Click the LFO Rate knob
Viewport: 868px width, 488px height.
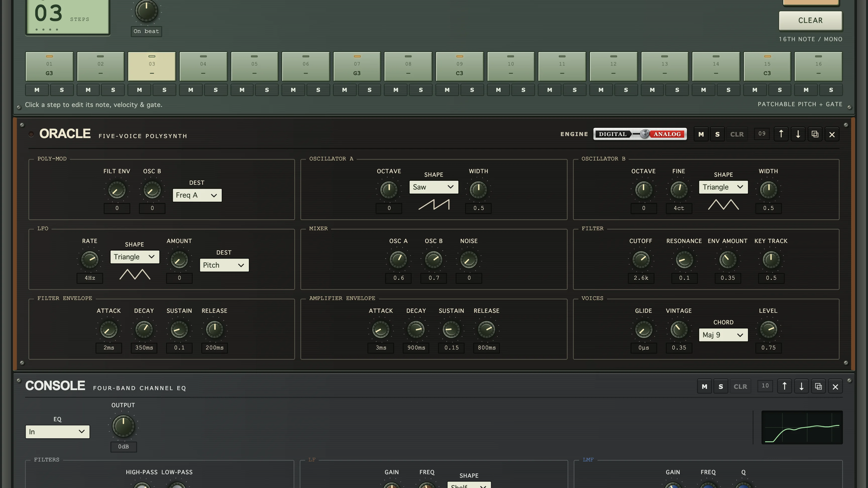[x=90, y=259]
